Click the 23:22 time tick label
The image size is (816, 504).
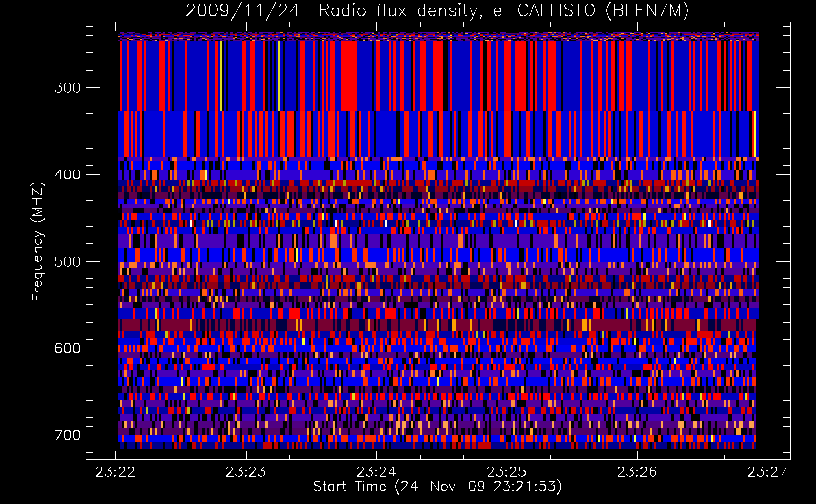[x=115, y=472]
